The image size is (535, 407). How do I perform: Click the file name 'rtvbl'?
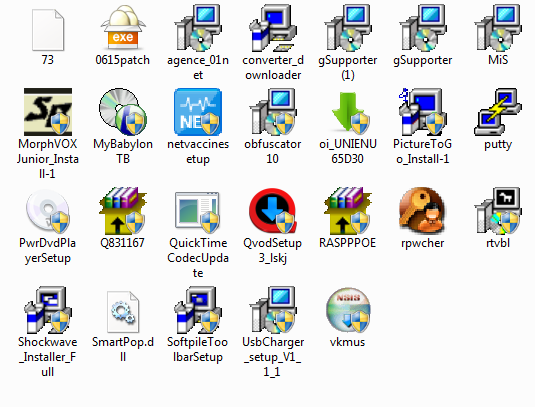(498, 243)
